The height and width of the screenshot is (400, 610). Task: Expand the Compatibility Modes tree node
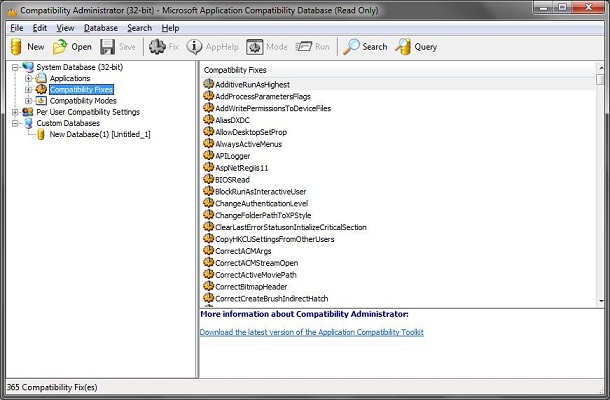(x=28, y=101)
